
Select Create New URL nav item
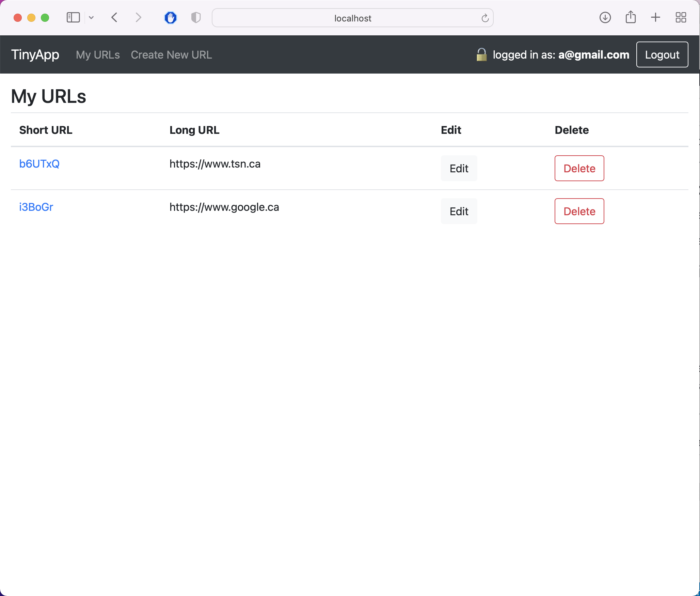pos(171,55)
